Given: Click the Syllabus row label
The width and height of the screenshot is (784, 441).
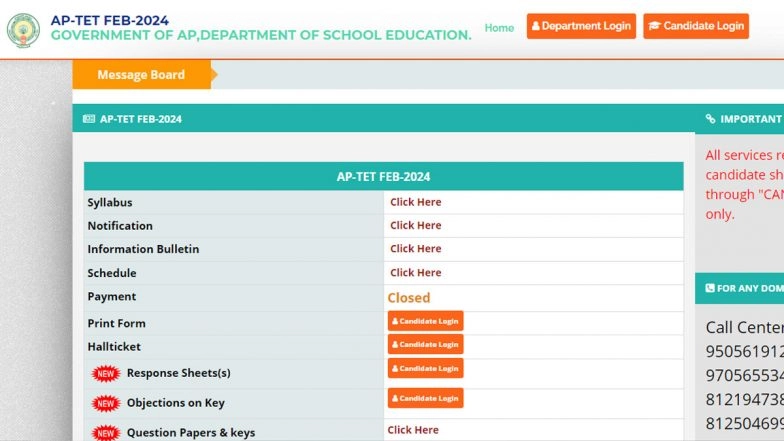Looking at the screenshot, I should click(110, 202).
